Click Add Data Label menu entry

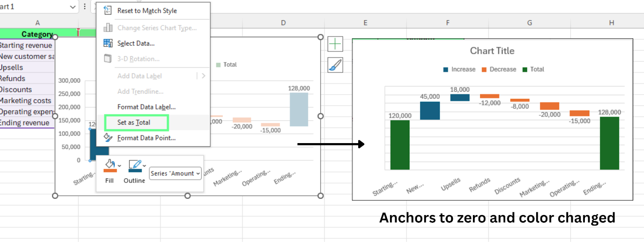tap(139, 76)
